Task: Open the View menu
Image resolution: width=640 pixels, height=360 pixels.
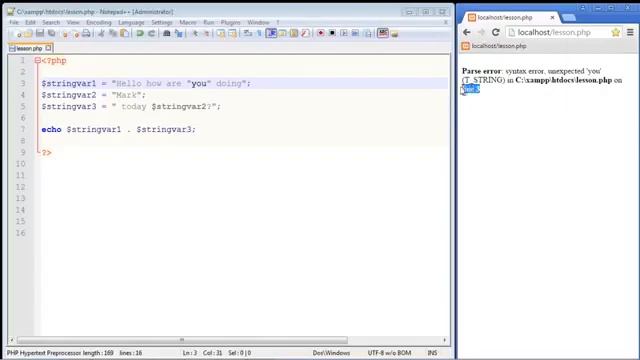Action: coord(73,22)
